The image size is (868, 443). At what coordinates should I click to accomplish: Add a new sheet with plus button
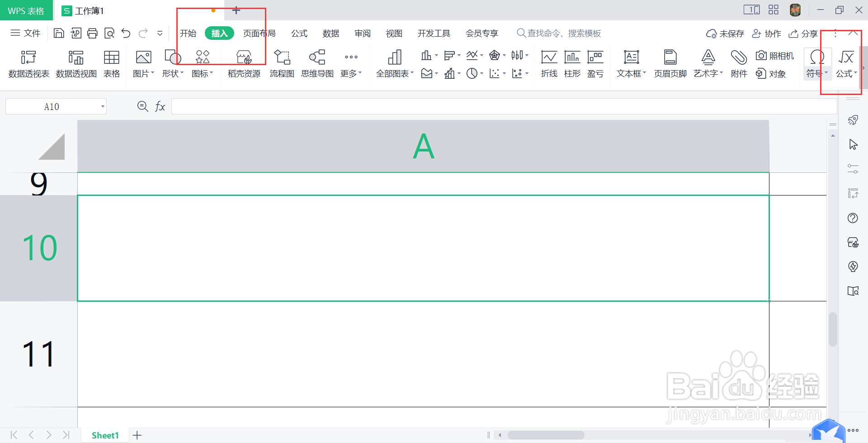pos(137,435)
